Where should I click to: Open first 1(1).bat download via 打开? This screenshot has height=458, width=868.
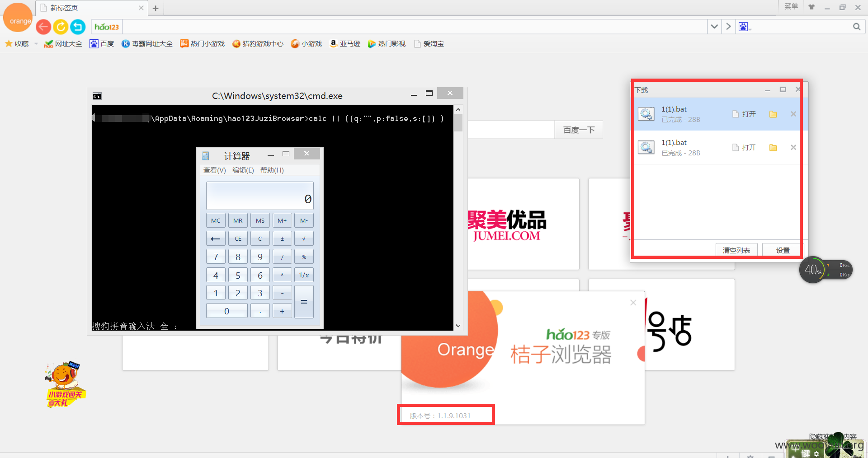click(745, 114)
